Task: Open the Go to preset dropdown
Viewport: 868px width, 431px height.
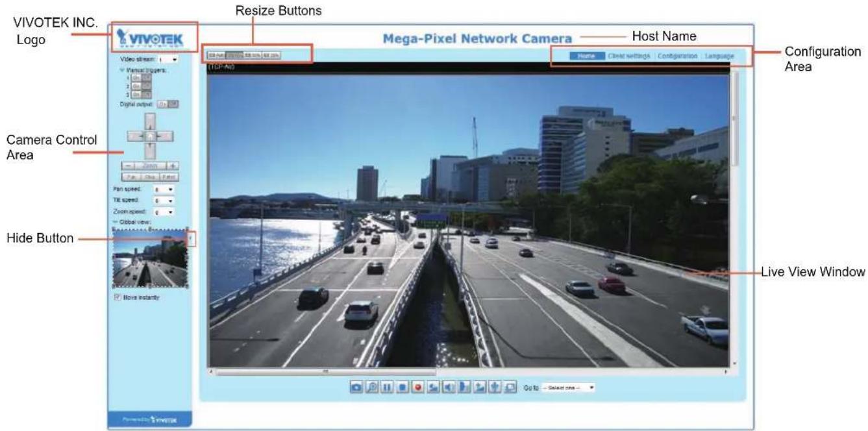Action: [x=568, y=387]
